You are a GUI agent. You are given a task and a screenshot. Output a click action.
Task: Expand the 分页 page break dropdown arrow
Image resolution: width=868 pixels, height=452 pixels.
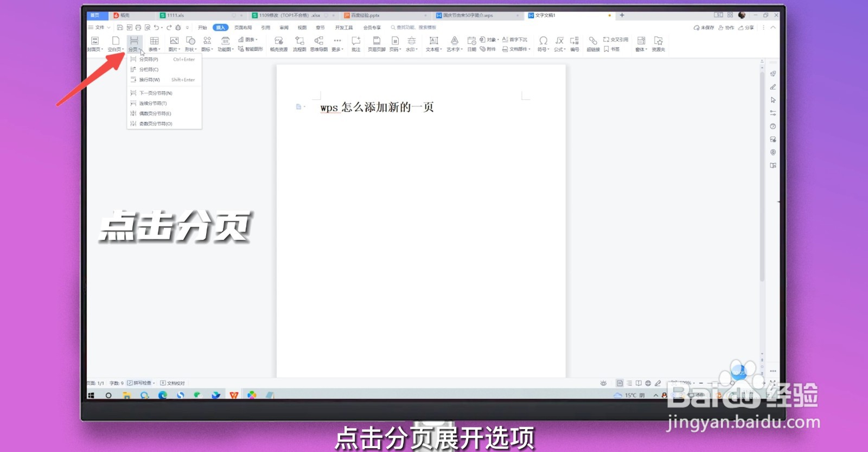(x=140, y=49)
